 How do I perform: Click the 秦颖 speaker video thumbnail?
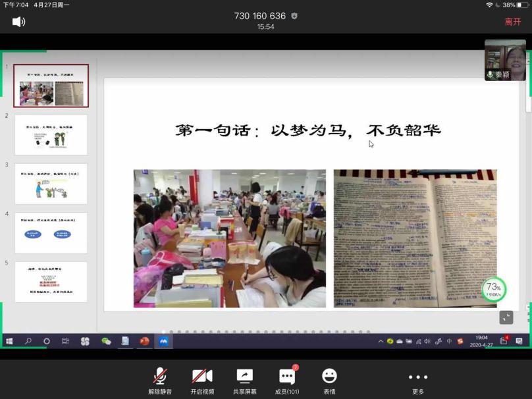coord(505,60)
